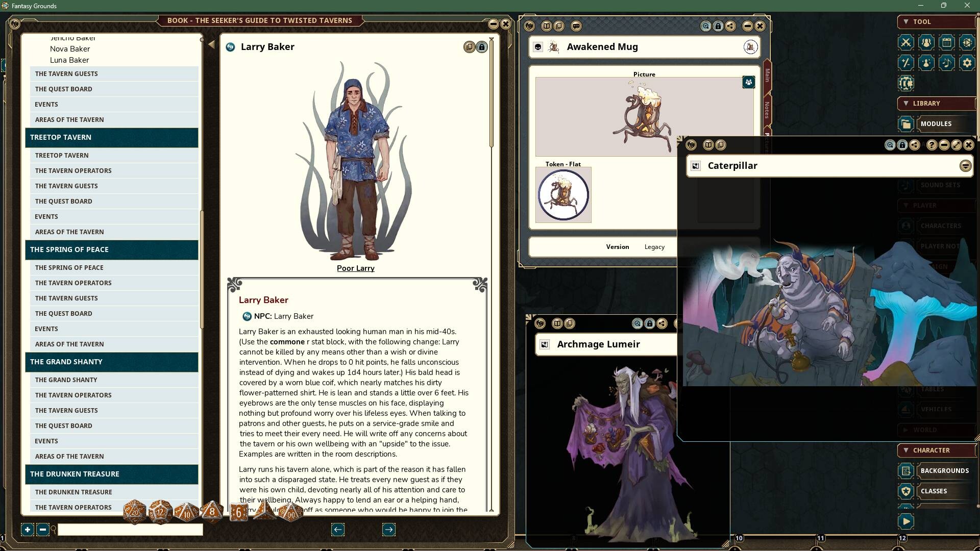Open the Modifiers plus/minus tool
The image size is (980, 551).
point(906,63)
